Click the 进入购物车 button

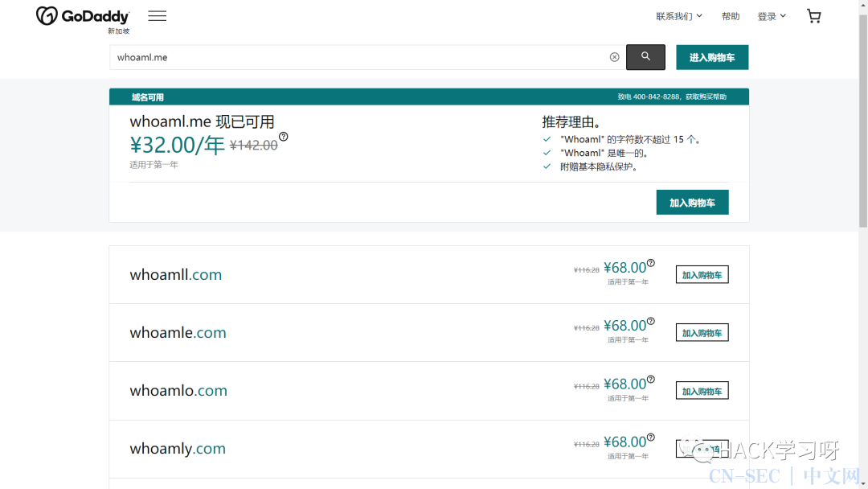711,58
